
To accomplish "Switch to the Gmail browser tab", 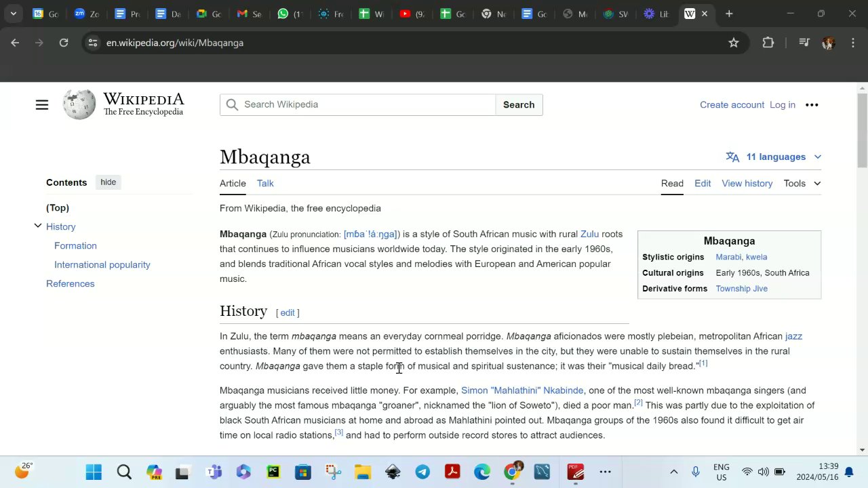I will coord(250,14).
